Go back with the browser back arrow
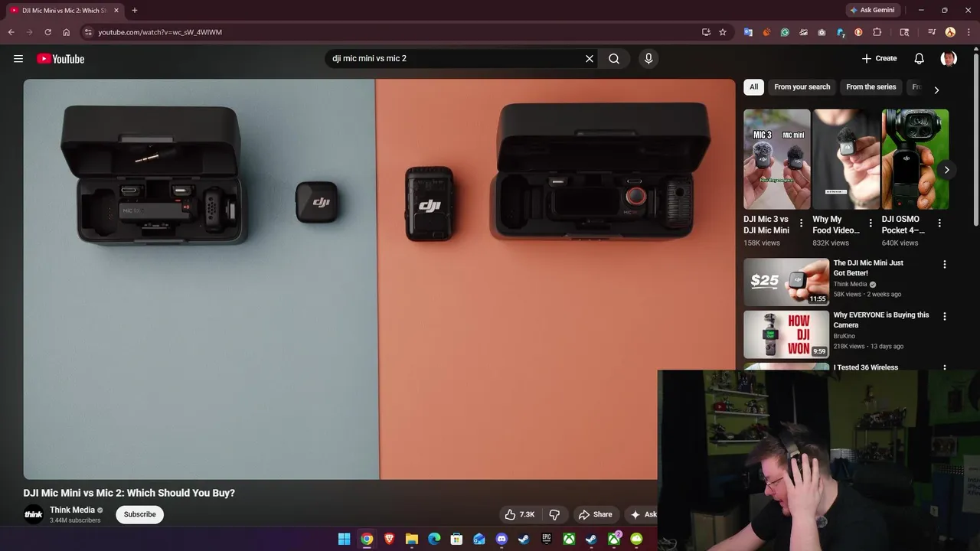Viewport: 980px width, 551px height. 11,32
